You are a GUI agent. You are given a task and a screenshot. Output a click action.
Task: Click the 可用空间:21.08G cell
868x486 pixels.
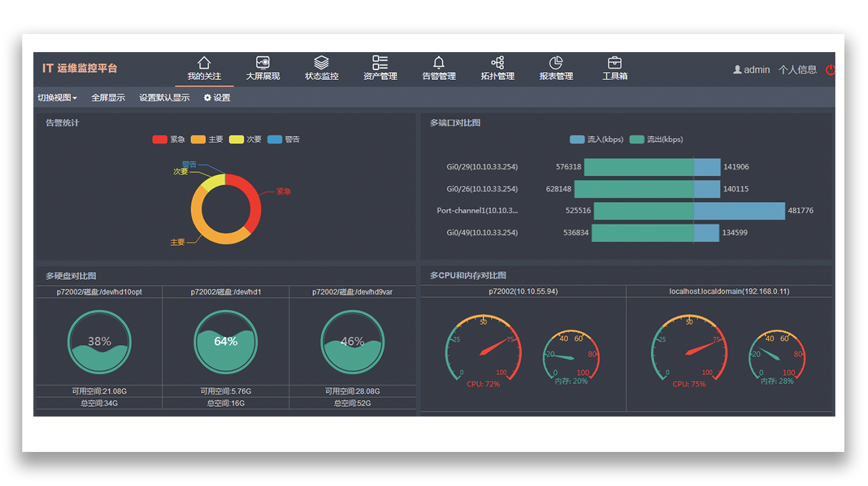pos(99,392)
